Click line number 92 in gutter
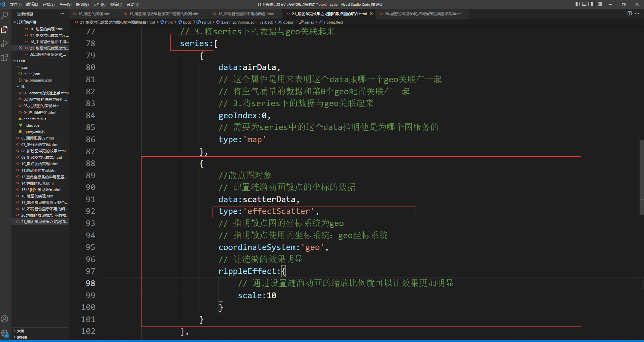The image size is (644, 342). [x=90, y=211]
